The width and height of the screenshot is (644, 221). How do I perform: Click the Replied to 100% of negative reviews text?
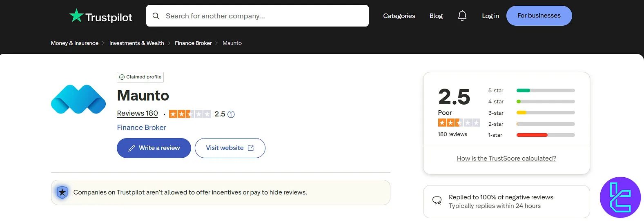tap(501, 197)
